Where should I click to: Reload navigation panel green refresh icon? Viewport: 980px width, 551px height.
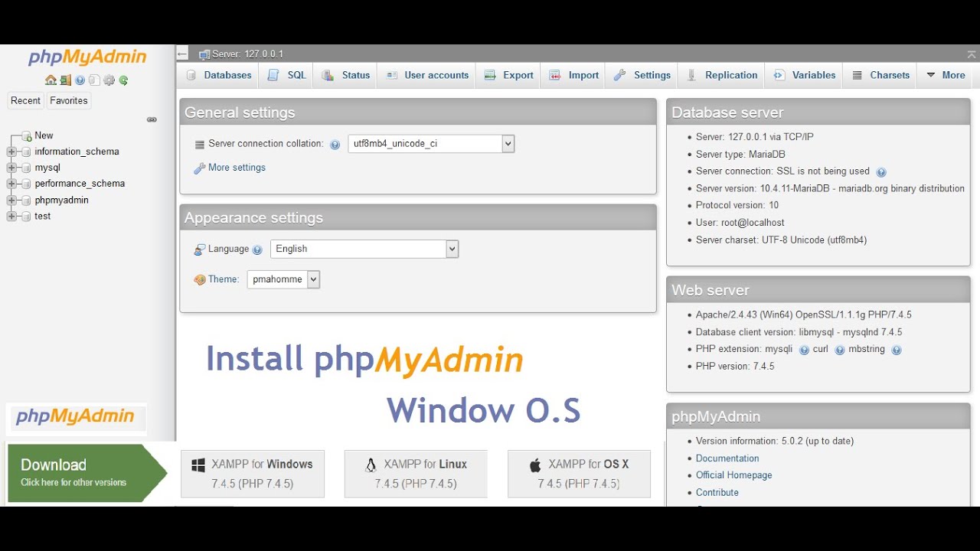click(x=123, y=80)
